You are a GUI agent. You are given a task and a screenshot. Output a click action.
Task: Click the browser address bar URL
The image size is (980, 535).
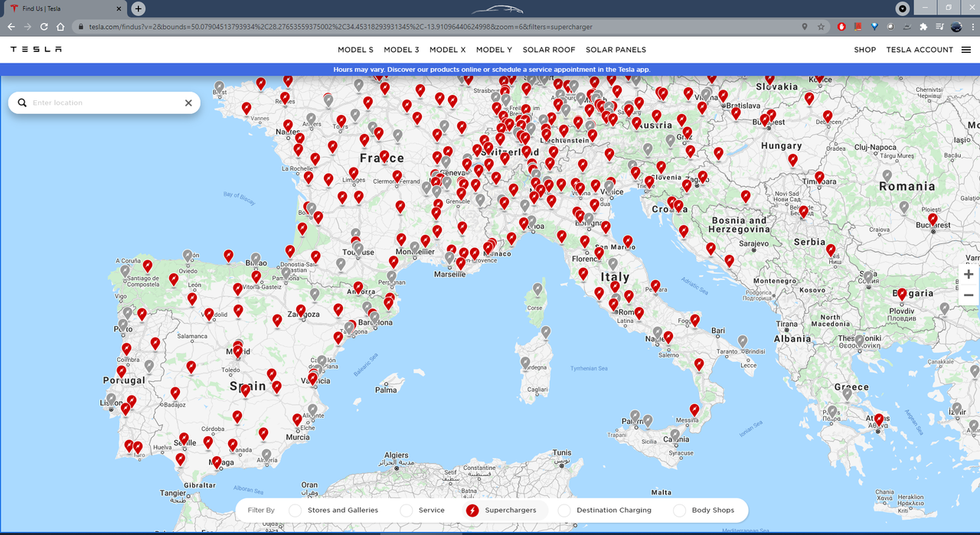pos(341,27)
